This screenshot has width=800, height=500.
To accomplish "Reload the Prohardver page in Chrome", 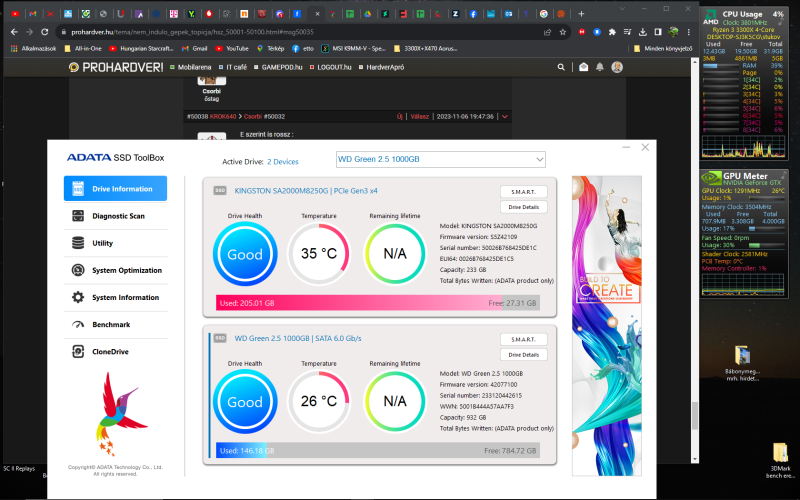I will click(44, 32).
